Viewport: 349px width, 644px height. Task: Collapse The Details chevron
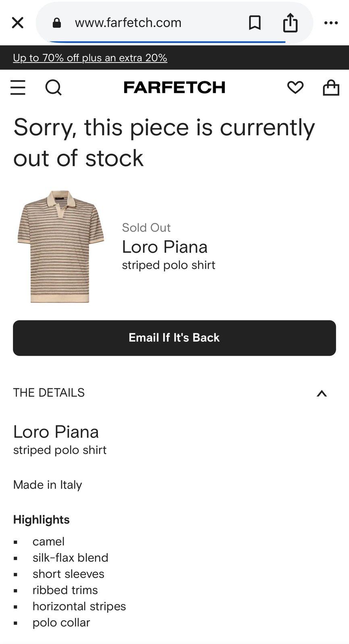[322, 393]
